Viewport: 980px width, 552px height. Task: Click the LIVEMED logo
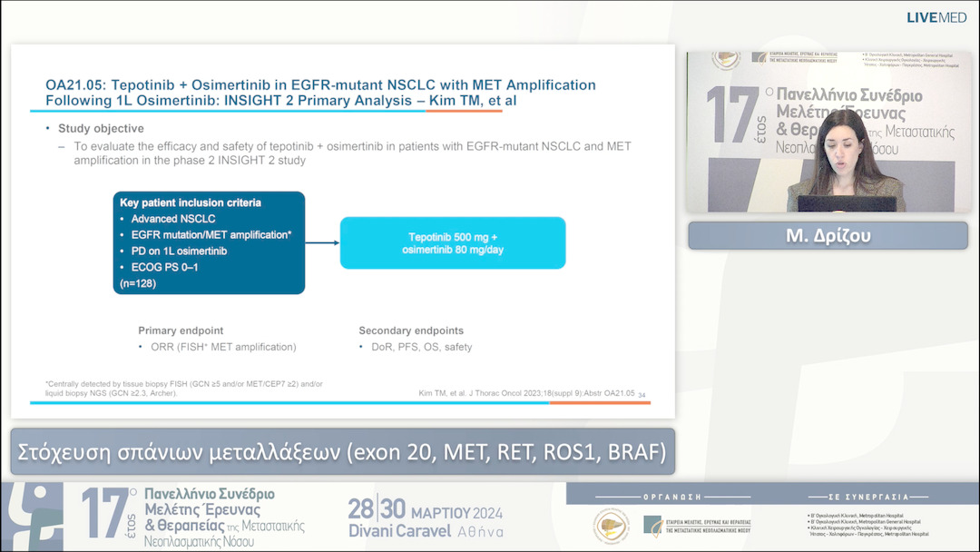(x=936, y=17)
